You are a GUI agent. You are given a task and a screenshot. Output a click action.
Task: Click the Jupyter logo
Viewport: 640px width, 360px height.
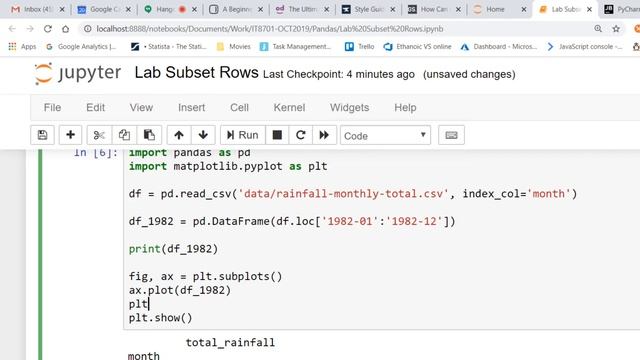pyautogui.click(x=78, y=74)
